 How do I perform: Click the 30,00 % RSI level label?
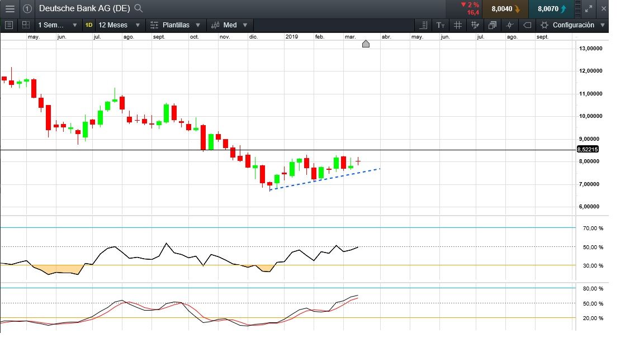point(593,265)
